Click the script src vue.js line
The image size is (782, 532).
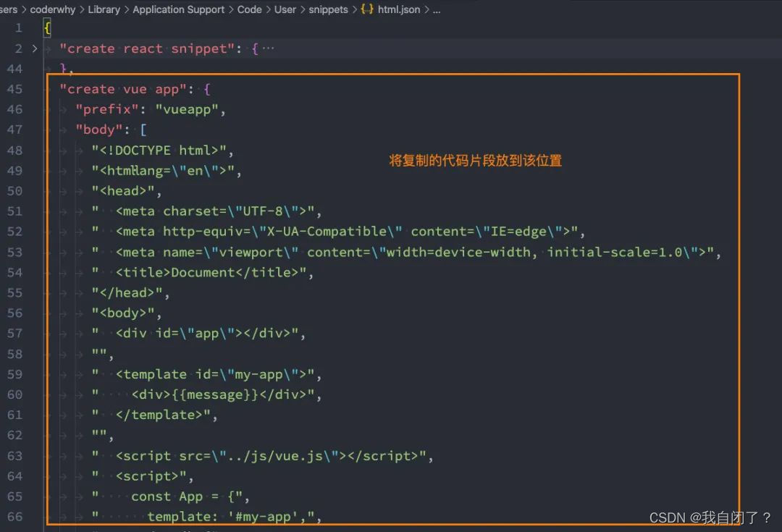[258, 456]
